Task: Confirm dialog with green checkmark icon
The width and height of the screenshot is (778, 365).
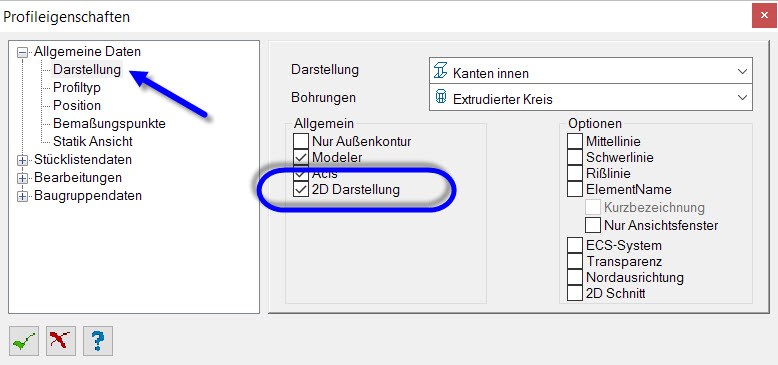Action: pyautogui.click(x=24, y=341)
